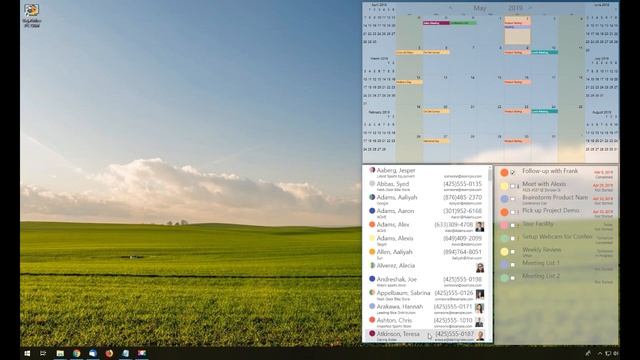This screenshot has height=360, width=640.
Task: Tick the Setup Webcam for Conference checkbox
Action: [513, 238]
